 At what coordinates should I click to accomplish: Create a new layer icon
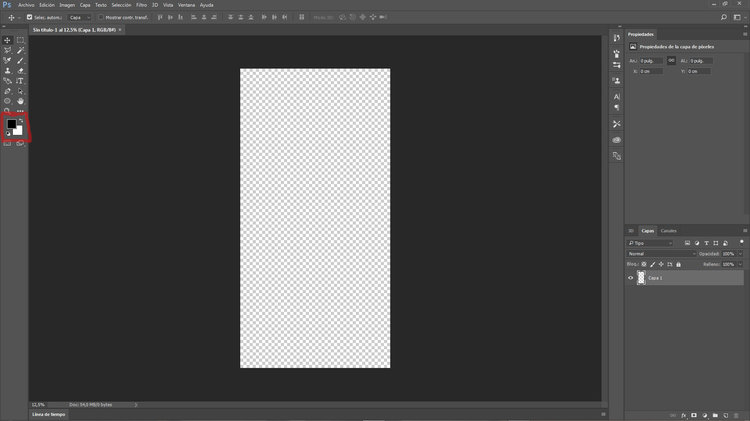[x=726, y=416]
